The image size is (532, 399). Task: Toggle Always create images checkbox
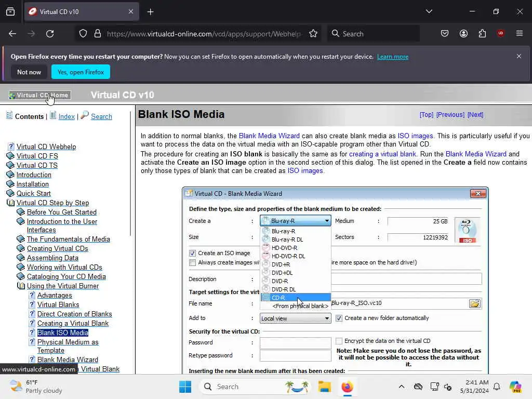tap(192, 262)
